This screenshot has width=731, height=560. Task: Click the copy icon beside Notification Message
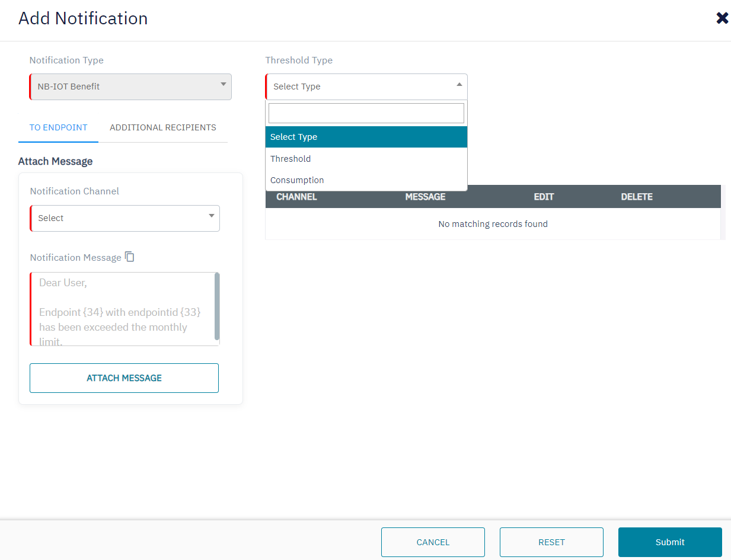point(130,257)
